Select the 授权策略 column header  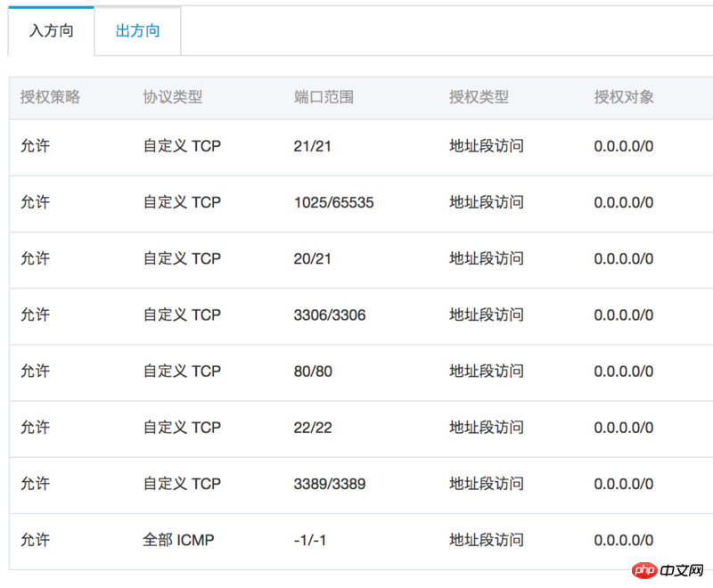tap(50, 97)
